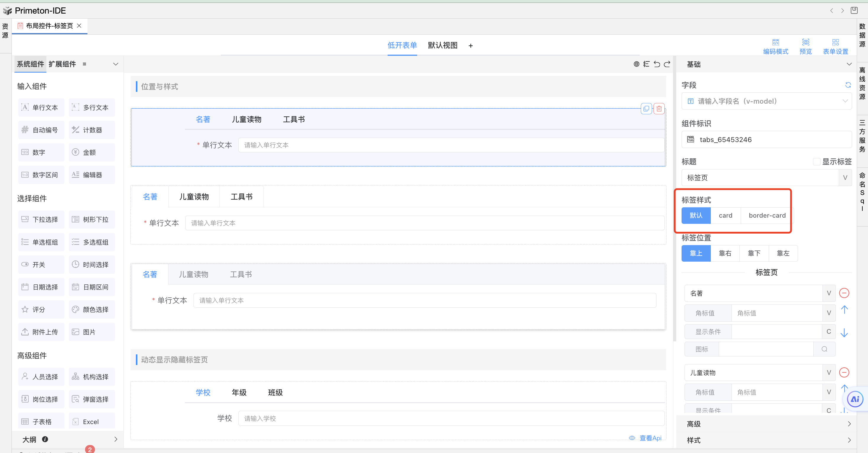The image size is (868, 453).
Task: Refresh the 字段 field list
Action: pos(848,85)
